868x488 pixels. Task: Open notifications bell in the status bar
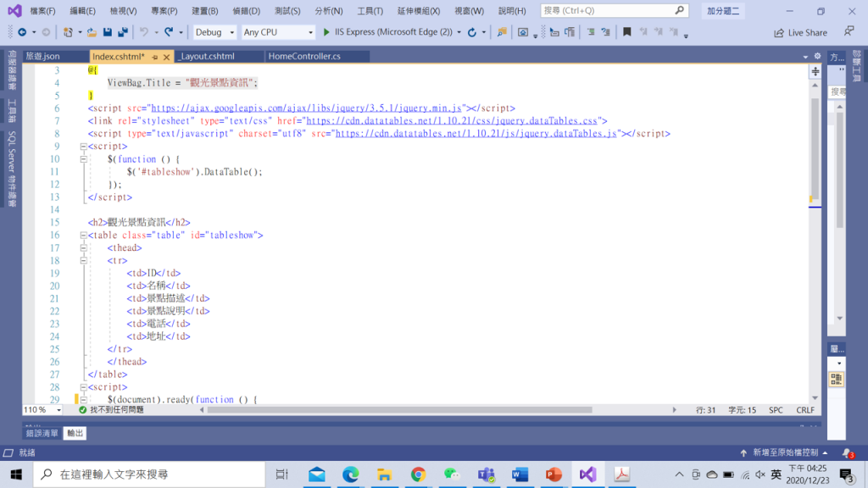click(848, 453)
